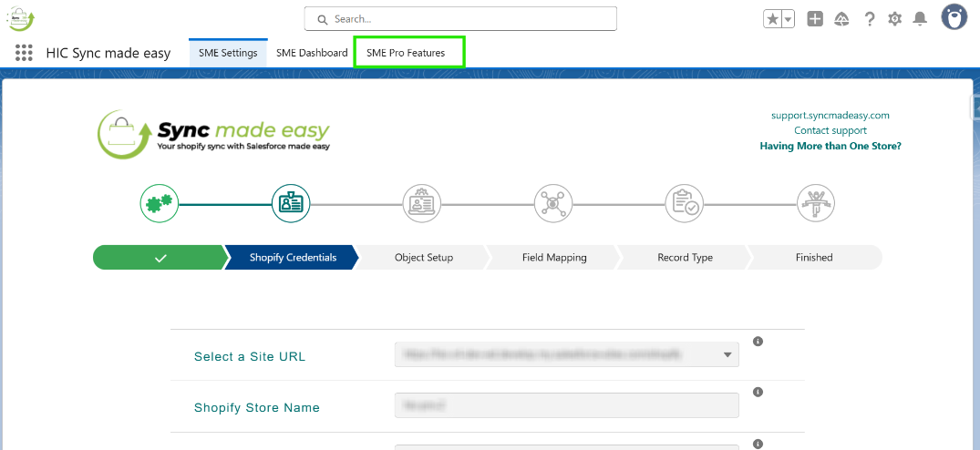This screenshot has width=980, height=450.
Task: Open the Select a Site URL dropdown
Action: (x=567, y=354)
